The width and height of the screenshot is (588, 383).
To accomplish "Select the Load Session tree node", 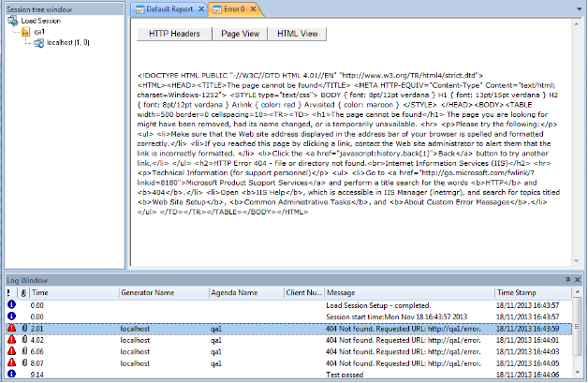I will [x=41, y=21].
